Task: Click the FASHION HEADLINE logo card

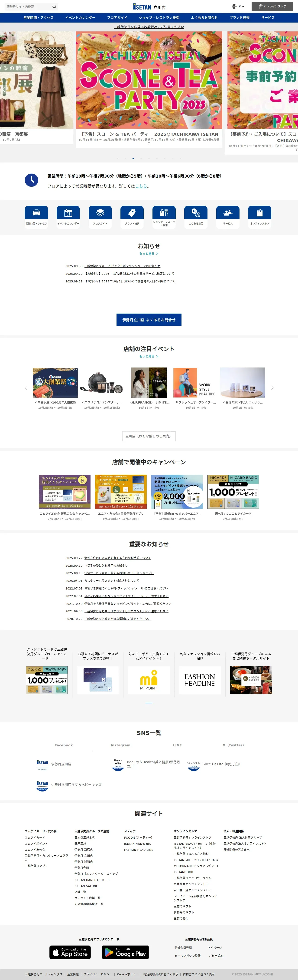Action: click(x=200, y=679)
